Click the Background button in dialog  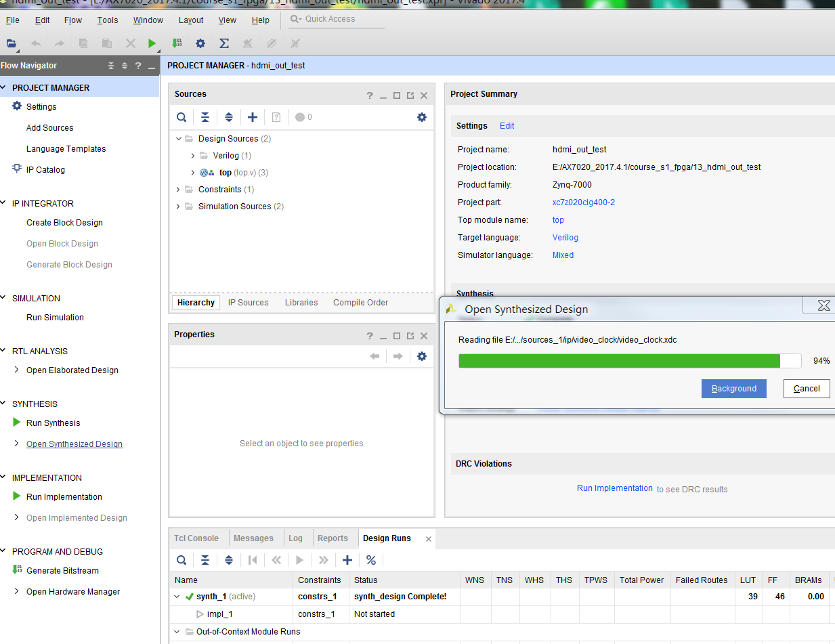coord(734,389)
